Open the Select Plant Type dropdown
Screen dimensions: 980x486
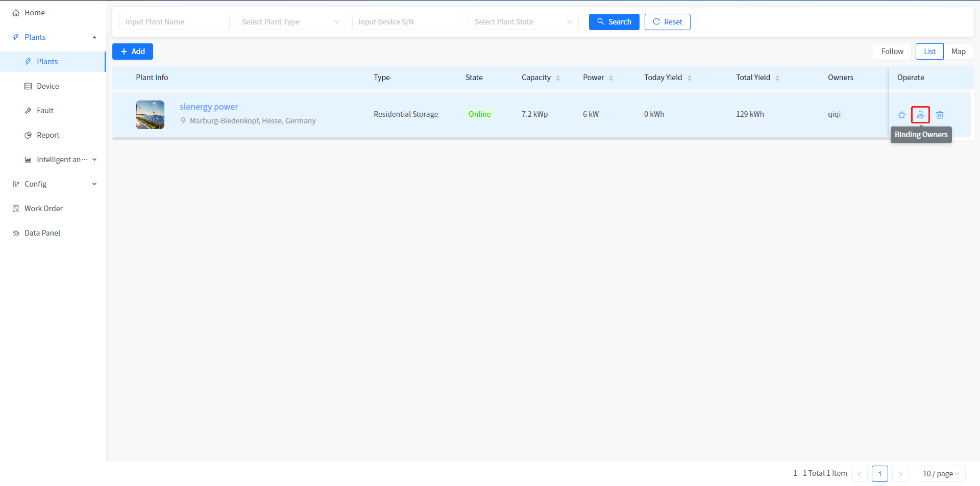point(290,22)
